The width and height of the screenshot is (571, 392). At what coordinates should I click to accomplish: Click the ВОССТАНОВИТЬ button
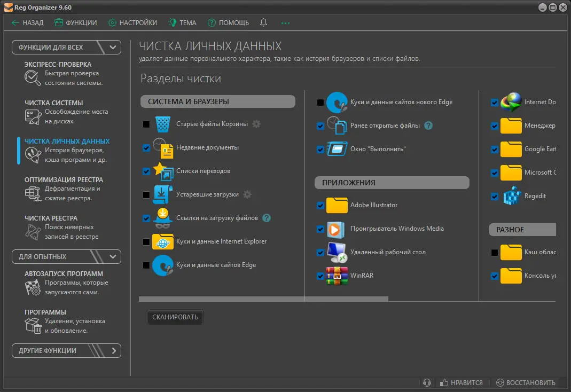coord(527,382)
